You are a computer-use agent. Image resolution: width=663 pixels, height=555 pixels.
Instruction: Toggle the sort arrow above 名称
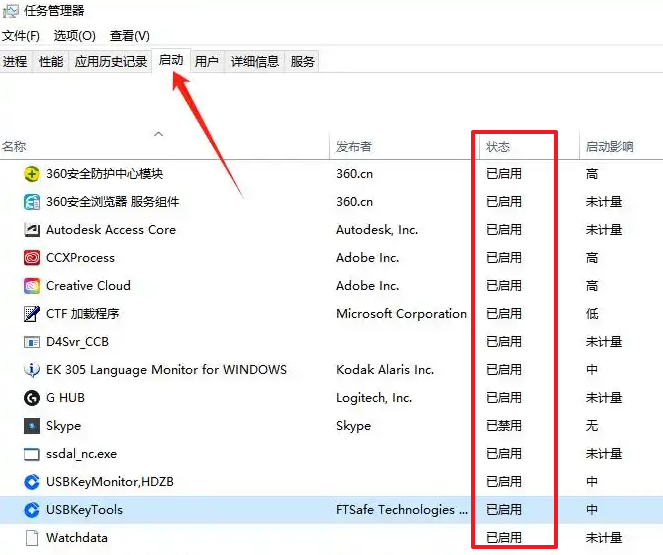pos(159,134)
